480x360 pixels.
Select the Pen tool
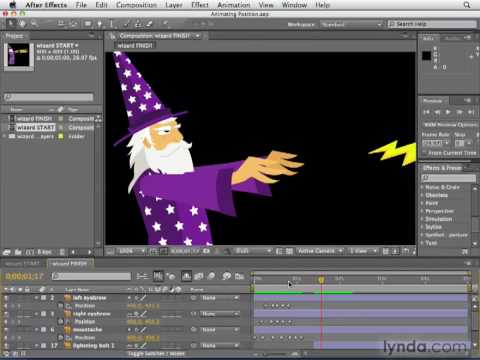coord(99,24)
